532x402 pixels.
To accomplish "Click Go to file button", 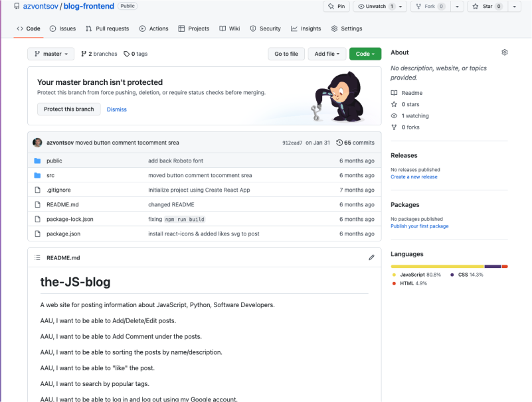I will [286, 54].
